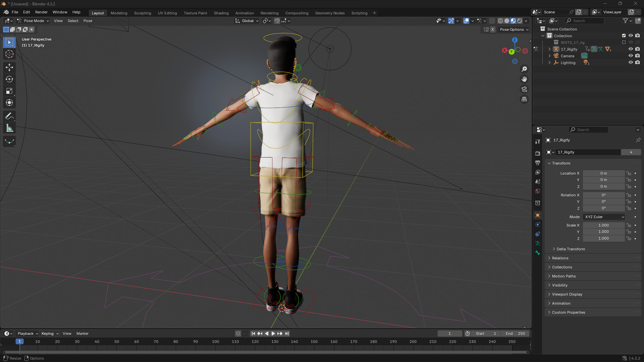
Task: Enable the WGTS_17_rig collection checkbox
Action: (624, 42)
